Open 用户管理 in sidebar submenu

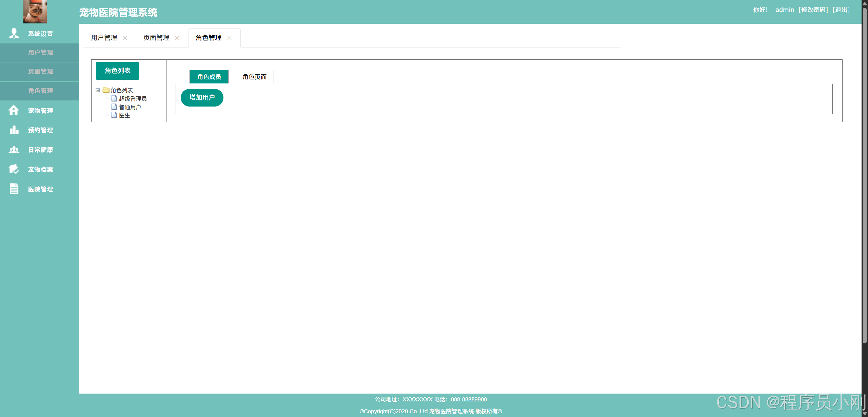point(40,52)
